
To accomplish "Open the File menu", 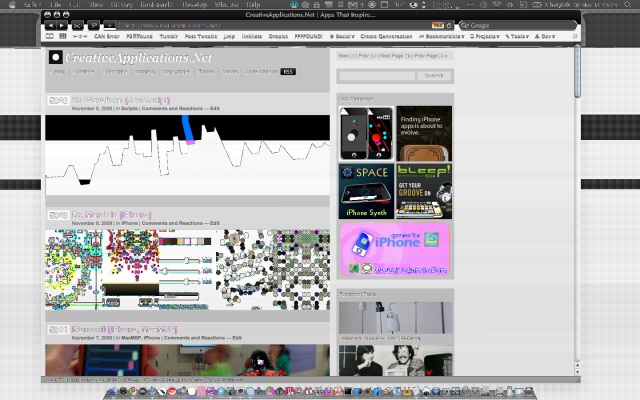I will point(56,4).
